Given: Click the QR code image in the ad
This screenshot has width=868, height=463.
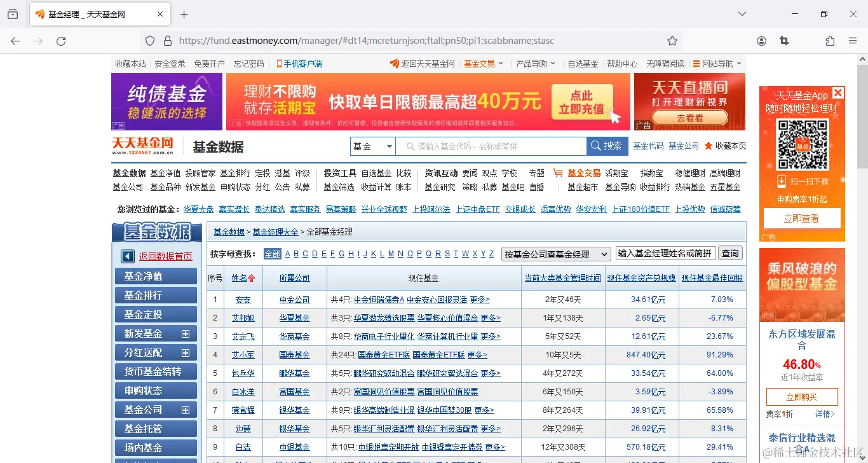Looking at the screenshot, I should [803, 144].
